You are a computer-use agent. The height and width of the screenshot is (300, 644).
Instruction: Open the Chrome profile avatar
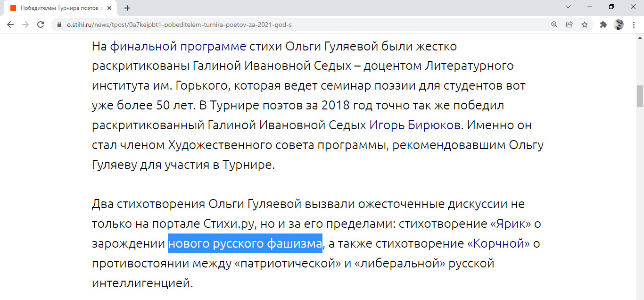(619, 25)
